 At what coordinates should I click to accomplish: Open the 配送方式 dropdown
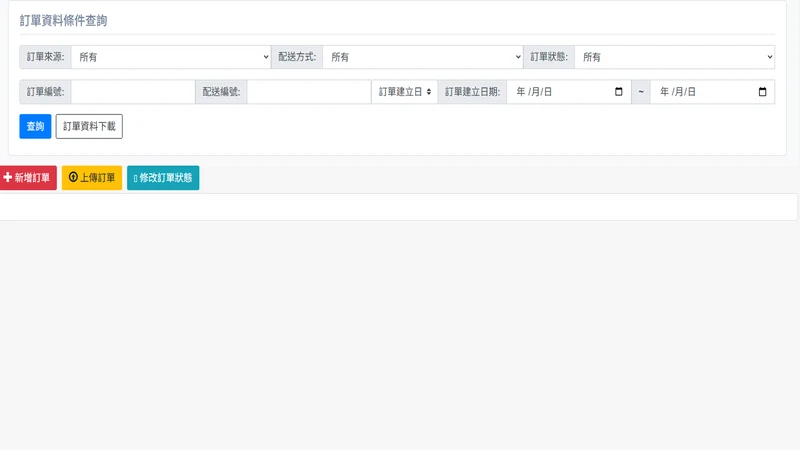coord(423,57)
